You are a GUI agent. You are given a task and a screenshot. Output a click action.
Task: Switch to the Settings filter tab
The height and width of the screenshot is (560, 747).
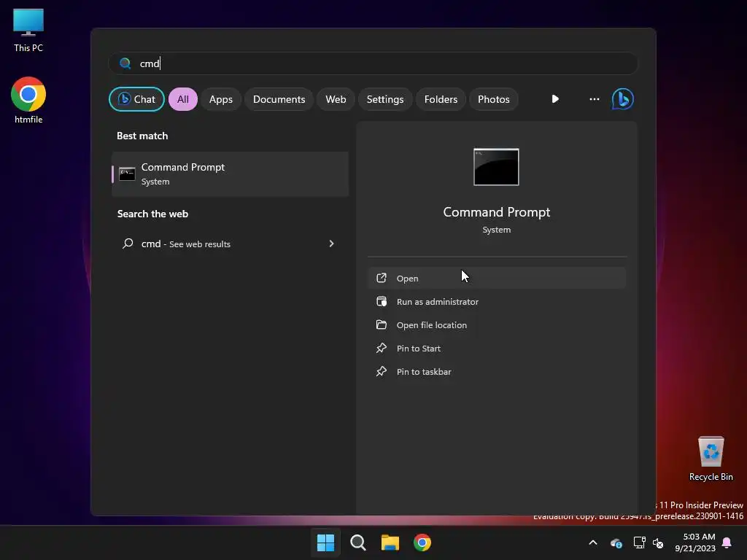coord(385,99)
